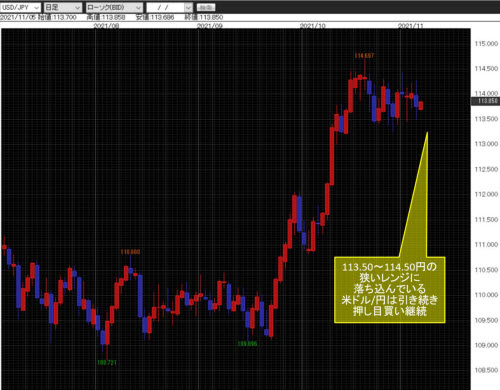Select the yellow annotation callout box

point(390,290)
